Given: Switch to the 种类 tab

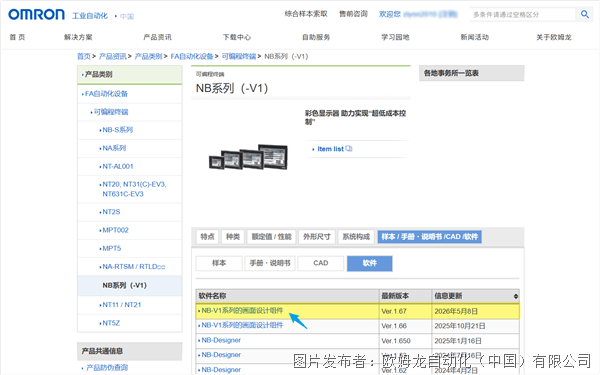Looking at the screenshot, I should click(233, 237).
